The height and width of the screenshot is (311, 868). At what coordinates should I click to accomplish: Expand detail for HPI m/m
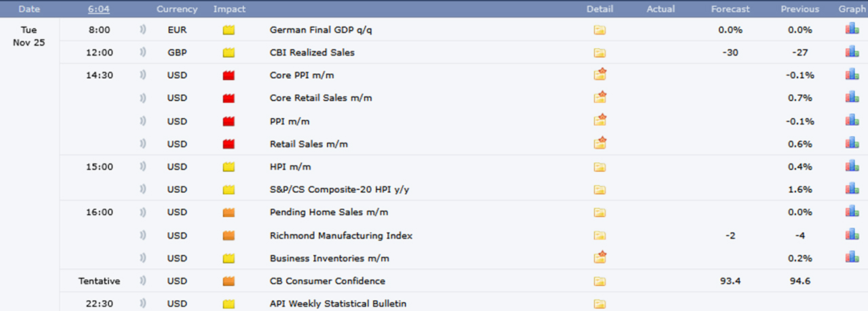[x=599, y=167]
